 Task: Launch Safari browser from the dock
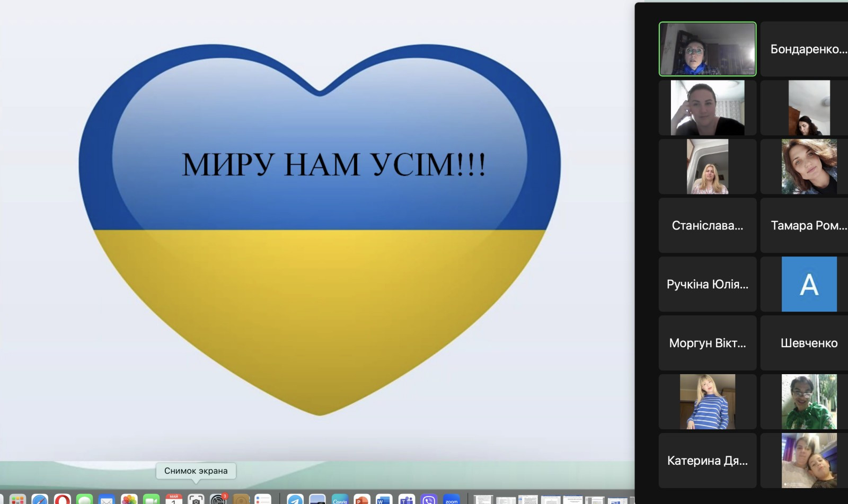click(40, 499)
